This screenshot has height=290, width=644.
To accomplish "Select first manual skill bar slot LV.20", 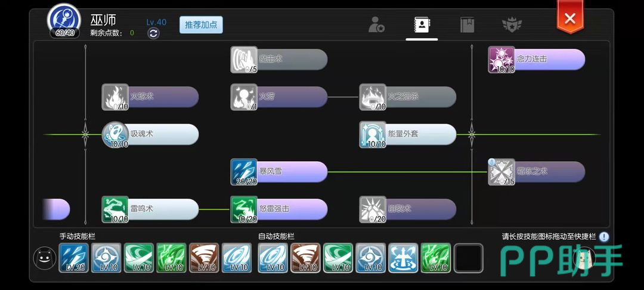I will click(74, 258).
